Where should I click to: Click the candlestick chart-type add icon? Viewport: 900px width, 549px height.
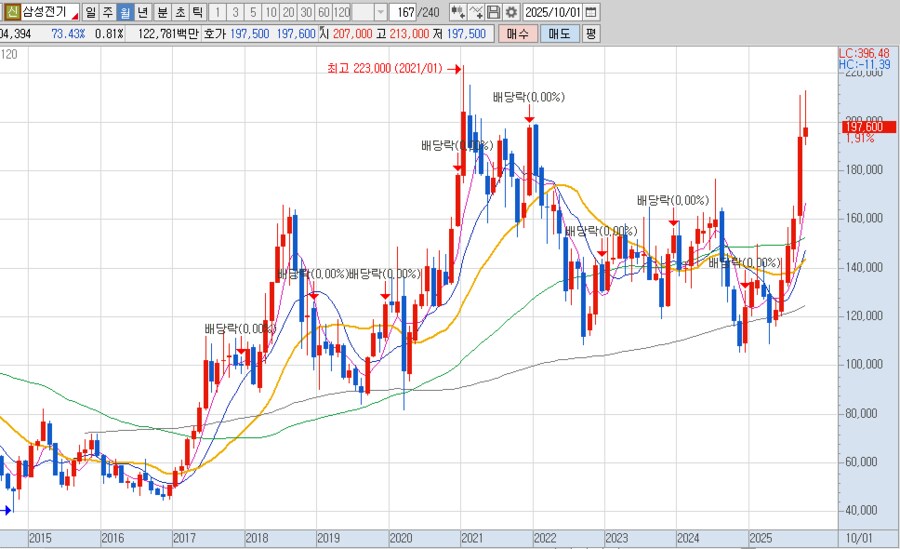coord(457,13)
